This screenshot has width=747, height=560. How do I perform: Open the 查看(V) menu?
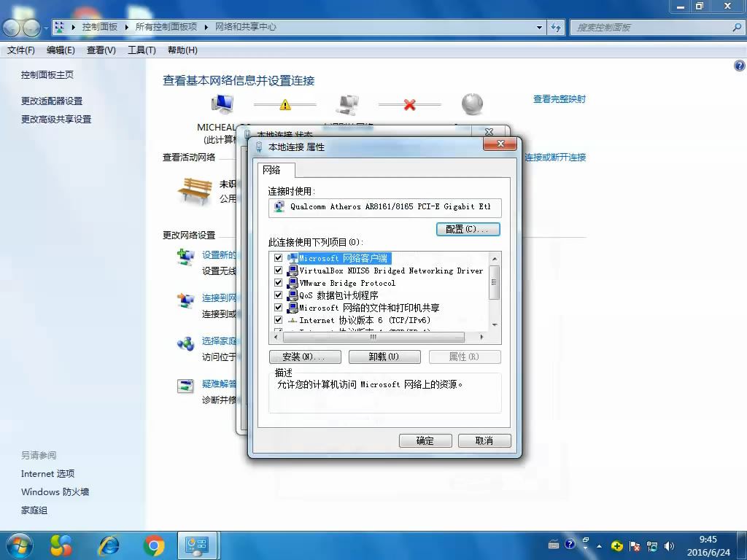pos(101,50)
